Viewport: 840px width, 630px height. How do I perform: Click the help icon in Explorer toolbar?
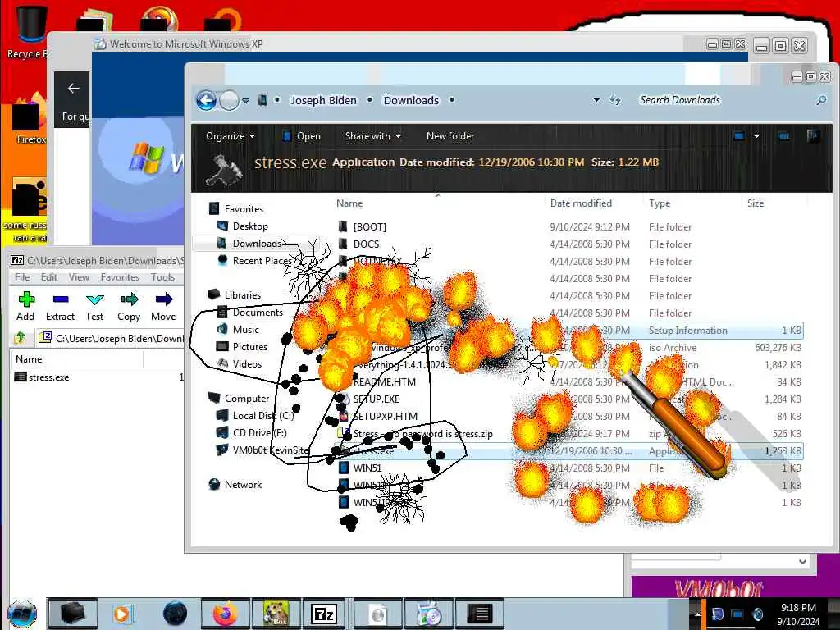pyautogui.click(x=813, y=136)
